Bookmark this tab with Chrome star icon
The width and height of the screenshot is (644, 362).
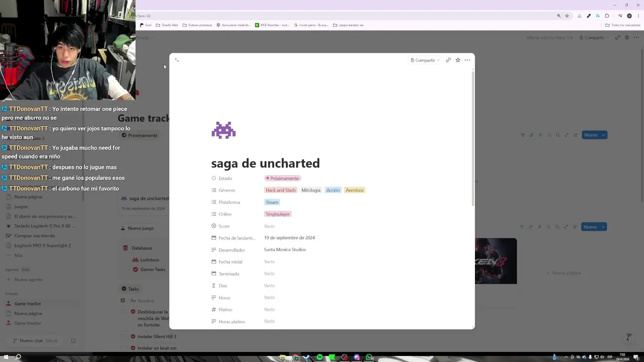(x=567, y=16)
